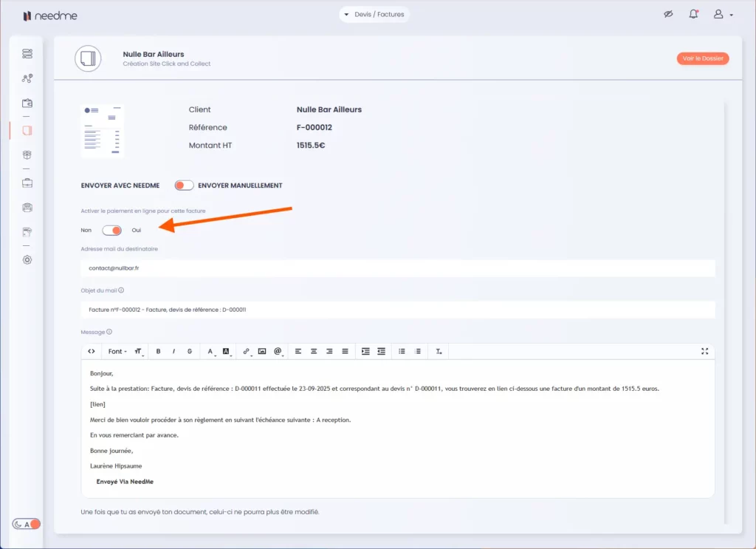Click the Voir le Dossier button

point(702,58)
